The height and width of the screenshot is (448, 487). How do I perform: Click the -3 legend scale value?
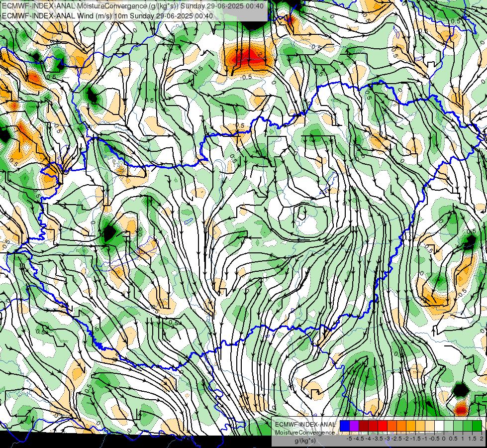pyautogui.click(x=387, y=439)
